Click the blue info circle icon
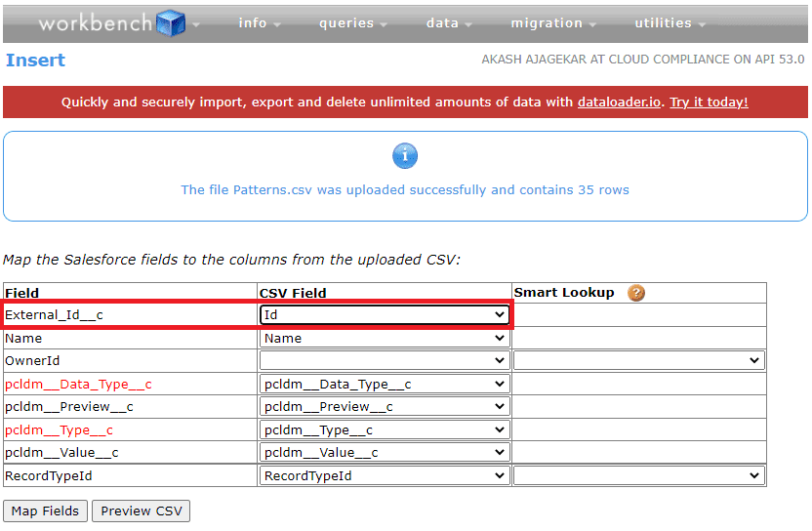The width and height of the screenshot is (812, 531). coord(405,155)
